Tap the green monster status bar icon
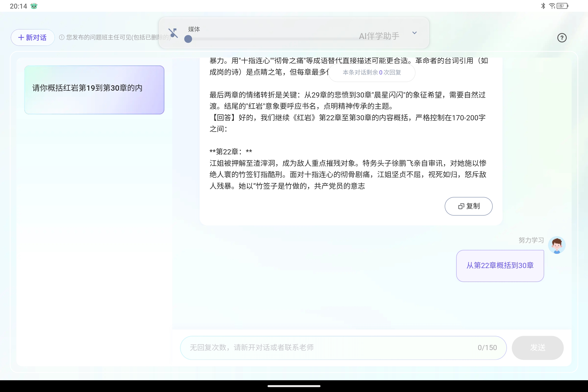Screen dimensions: 588x392 tap(34, 6)
